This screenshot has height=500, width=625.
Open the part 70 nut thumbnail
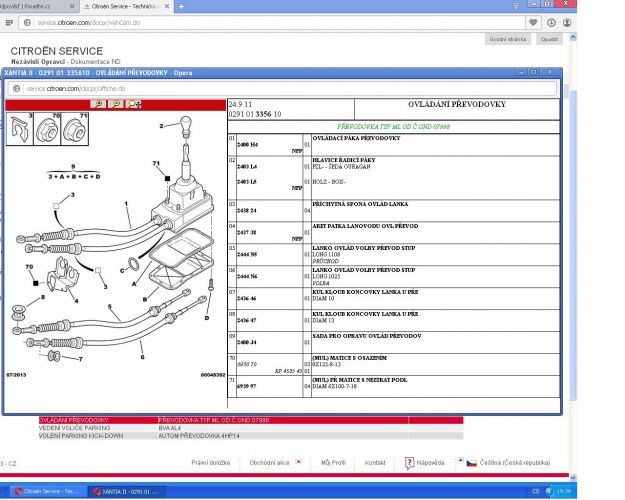point(47,129)
